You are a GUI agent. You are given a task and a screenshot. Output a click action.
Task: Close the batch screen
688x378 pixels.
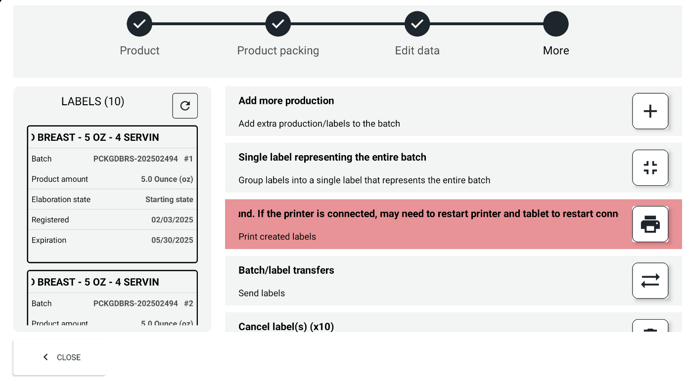pos(59,357)
